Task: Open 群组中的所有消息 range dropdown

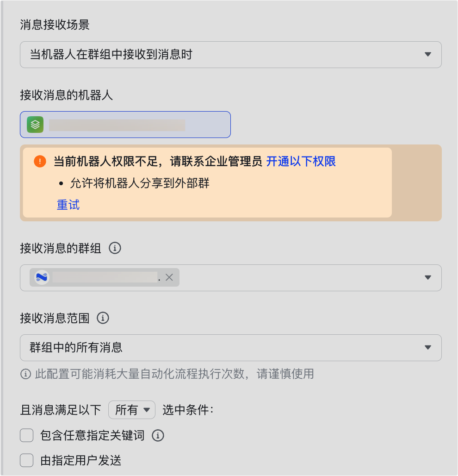Action: [x=230, y=347]
